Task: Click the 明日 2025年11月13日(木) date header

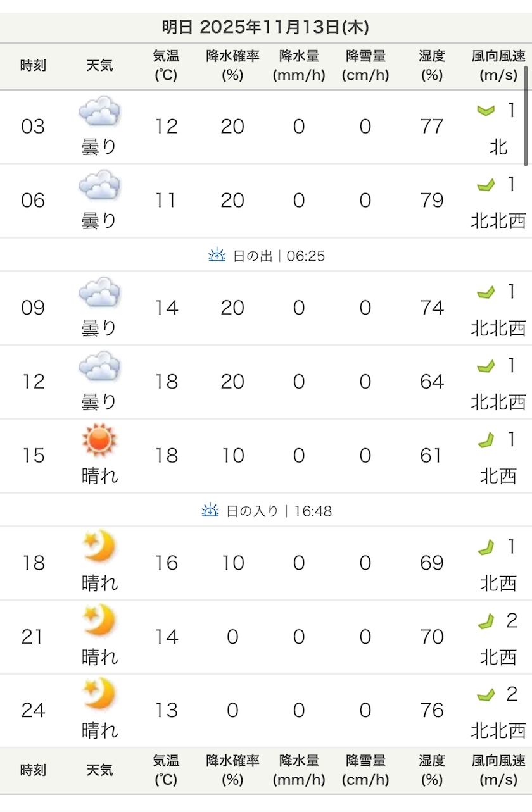Action: point(265,28)
